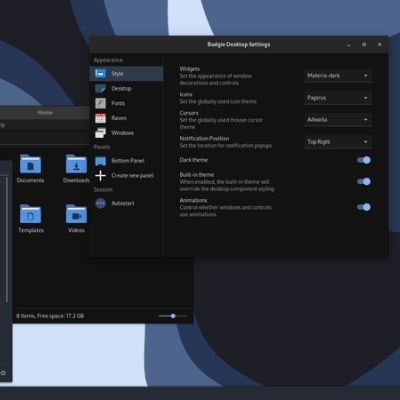Click the file manager status text '8 items'
This screenshot has width=400, height=400.
50,316
